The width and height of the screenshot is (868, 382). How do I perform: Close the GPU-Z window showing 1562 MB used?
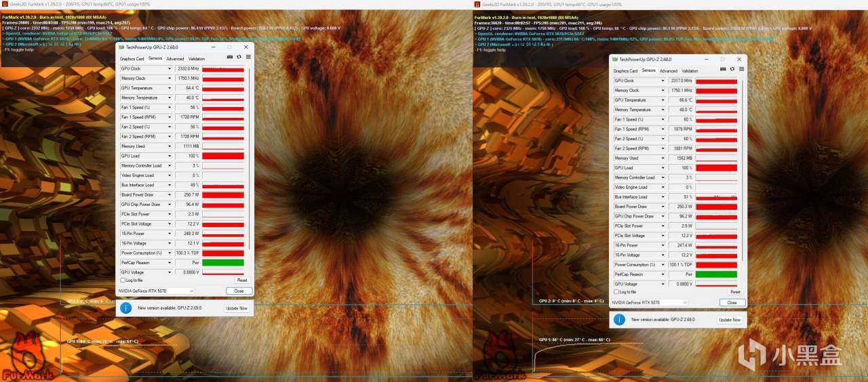pyautogui.click(x=739, y=59)
